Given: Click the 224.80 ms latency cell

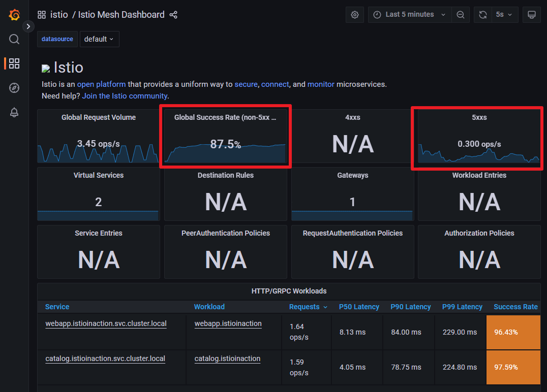Looking at the screenshot, I should point(460,367).
